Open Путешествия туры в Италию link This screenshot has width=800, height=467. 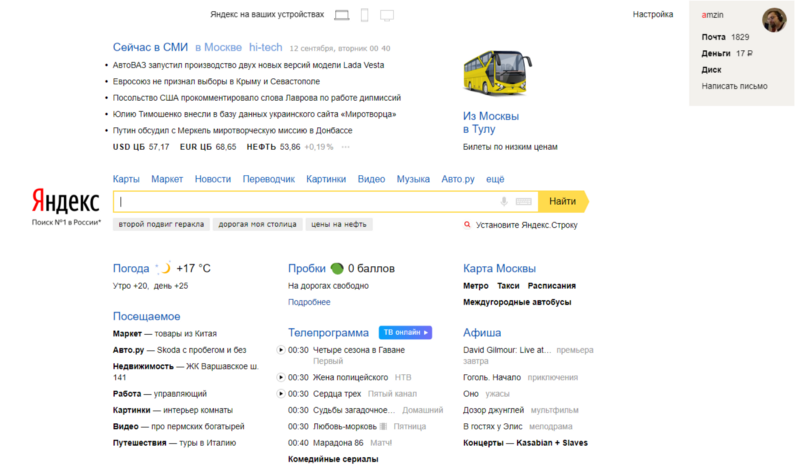pyautogui.click(x=174, y=443)
